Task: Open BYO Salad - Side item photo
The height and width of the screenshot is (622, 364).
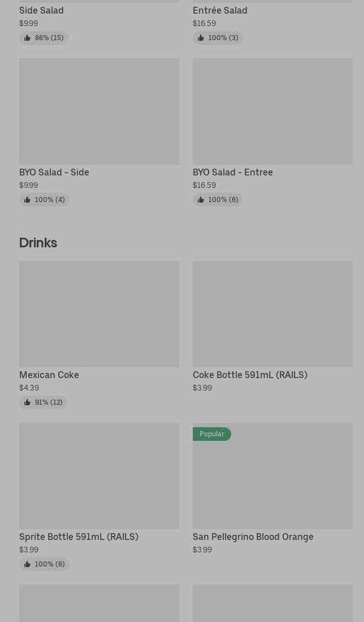Action: click(x=99, y=111)
